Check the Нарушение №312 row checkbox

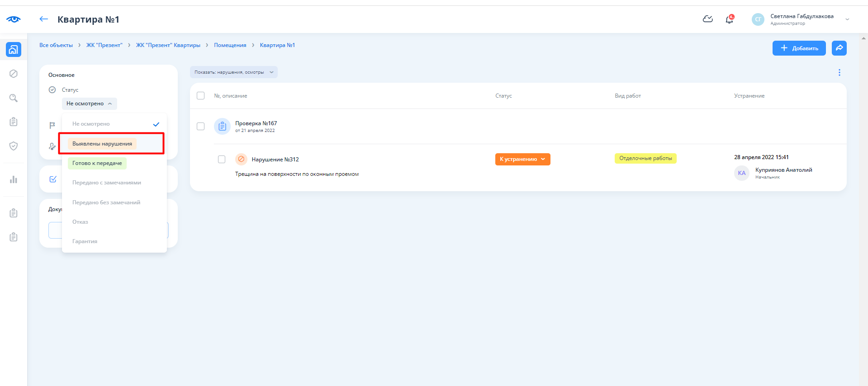pos(222,160)
